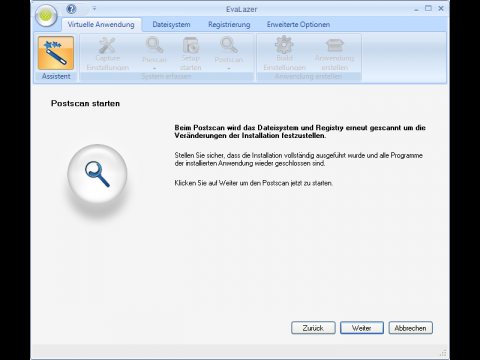Switch to the Dateisystem tab
The width and height of the screenshot is (480, 360).
click(171, 25)
